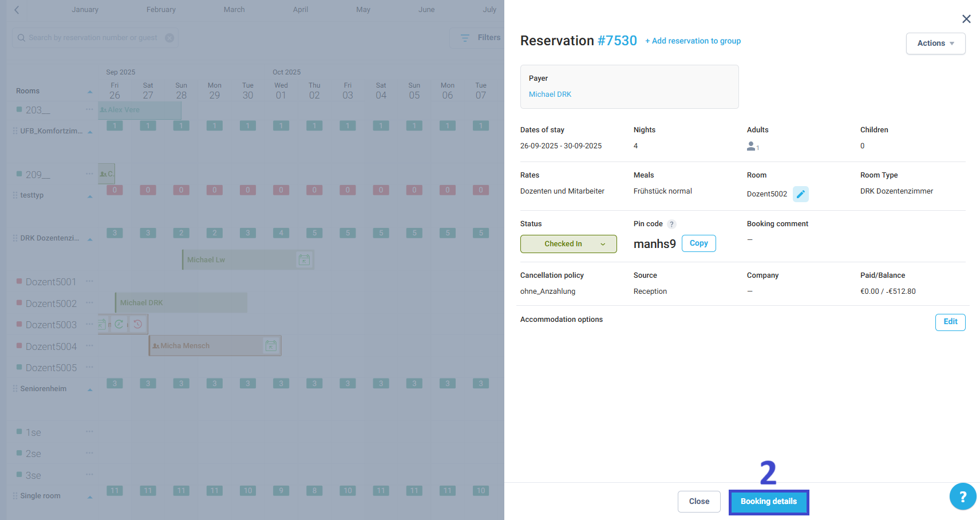
Task: Click the magnifier icon in the search bar
Action: pos(21,37)
